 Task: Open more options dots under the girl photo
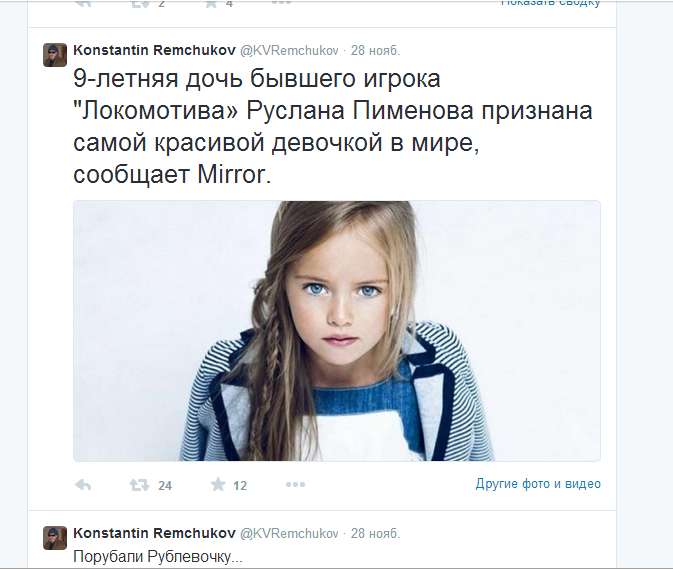295,485
